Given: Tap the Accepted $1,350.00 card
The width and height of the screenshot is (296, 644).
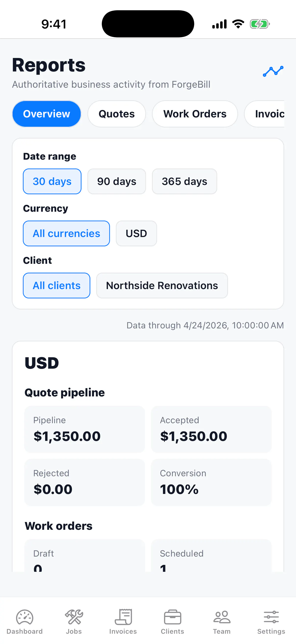Looking at the screenshot, I should tap(211, 429).
